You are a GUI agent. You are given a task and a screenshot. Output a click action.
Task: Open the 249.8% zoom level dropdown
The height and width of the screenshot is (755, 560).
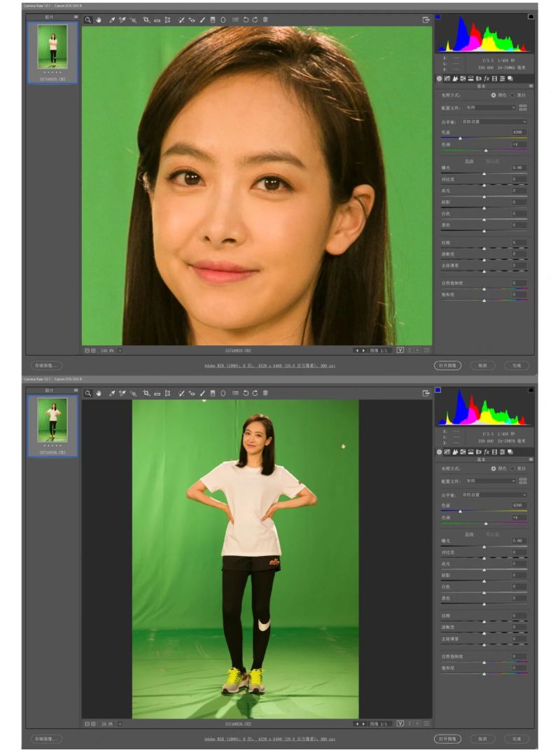120,350
